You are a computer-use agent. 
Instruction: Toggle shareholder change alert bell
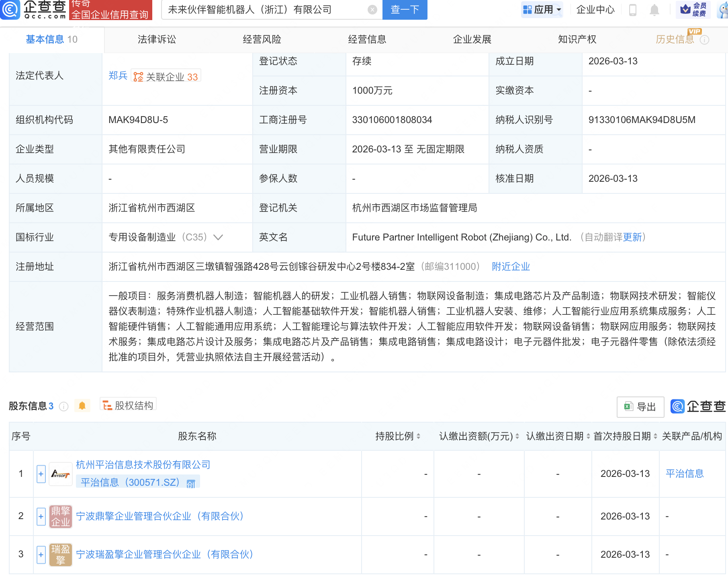pos(82,406)
